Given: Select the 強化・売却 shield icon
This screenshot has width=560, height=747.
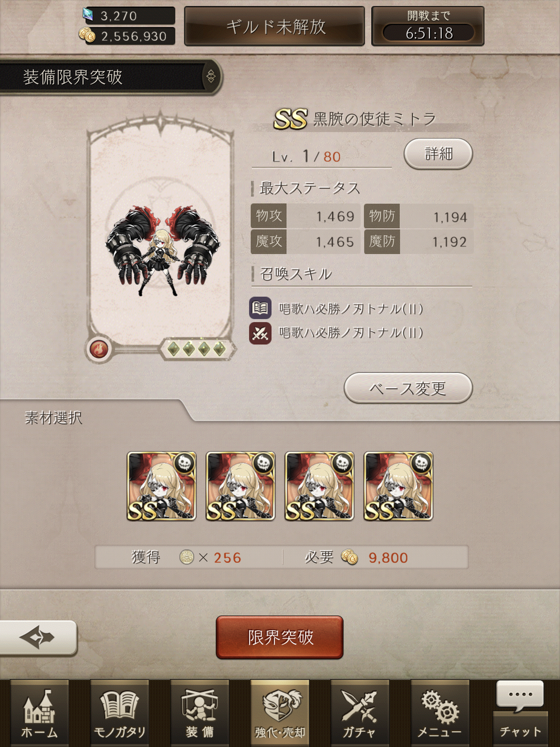Looking at the screenshot, I should pos(280,713).
